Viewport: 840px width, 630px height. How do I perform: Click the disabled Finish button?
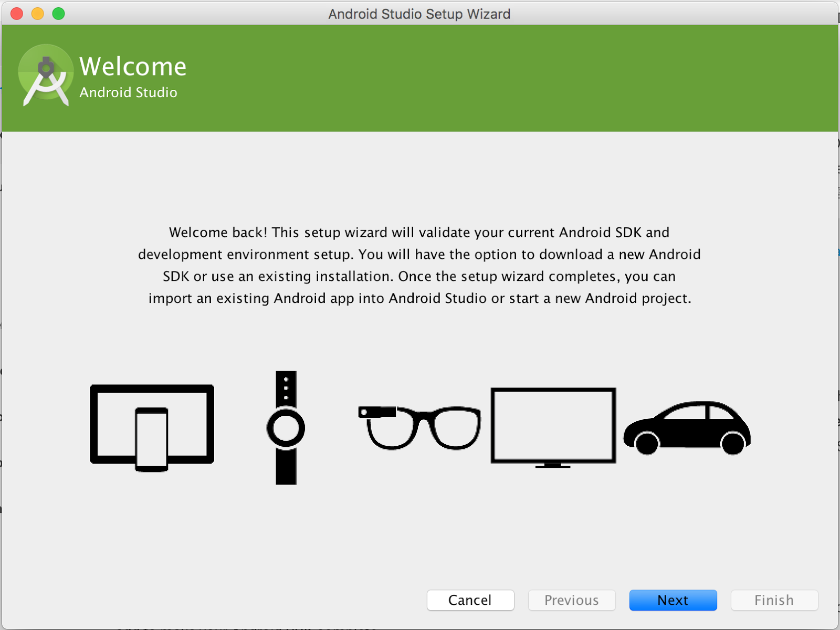(774, 600)
